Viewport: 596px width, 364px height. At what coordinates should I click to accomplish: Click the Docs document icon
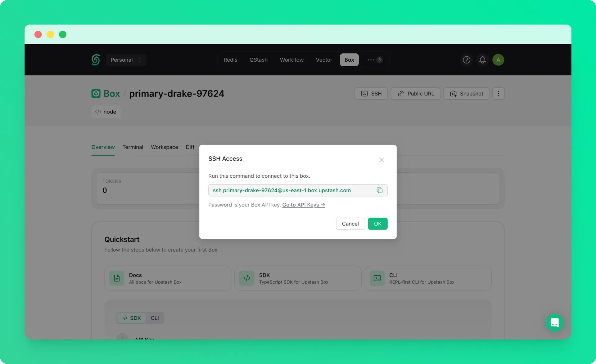pos(117,278)
